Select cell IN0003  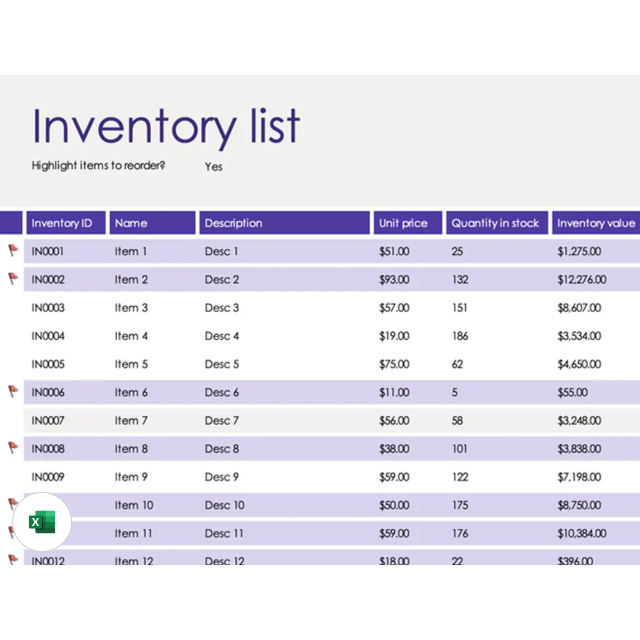pyautogui.click(x=48, y=308)
